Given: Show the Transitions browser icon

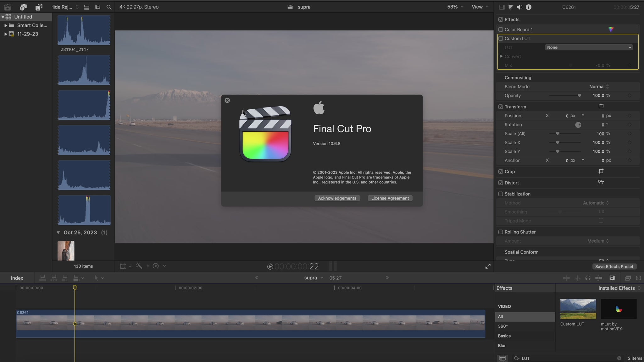Looking at the screenshot, I should tap(638, 278).
